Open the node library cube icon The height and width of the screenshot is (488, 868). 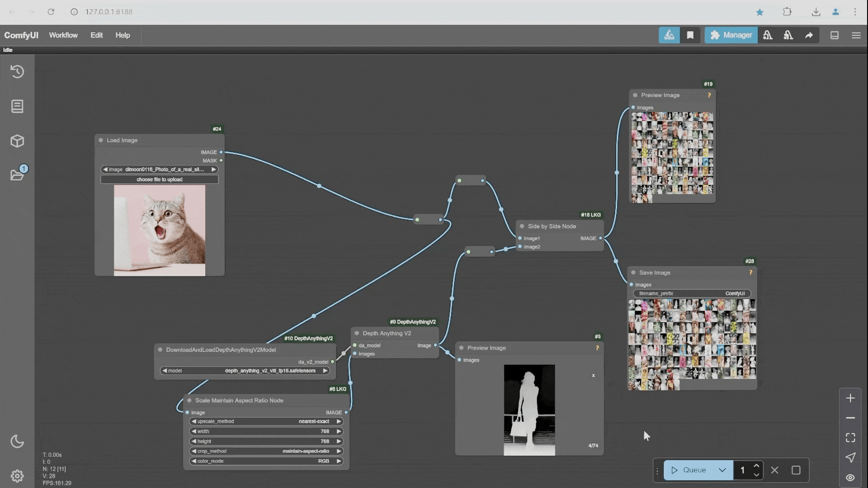point(17,141)
